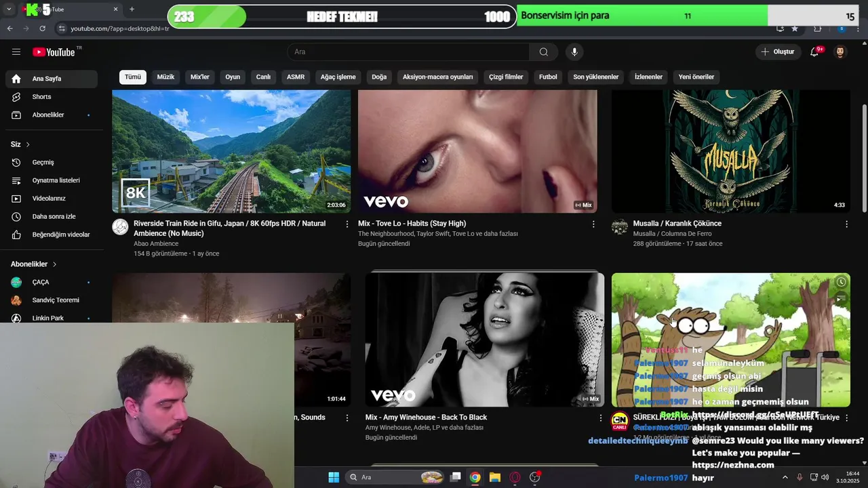Open options for Musalla Karanlık Çöküntü video
Image resolution: width=868 pixels, height=488 pixels.
click(x=846, y=224)
